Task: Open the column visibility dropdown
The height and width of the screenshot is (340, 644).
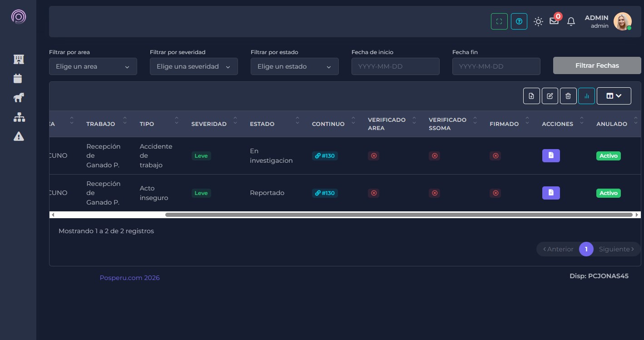Action: 614,96
